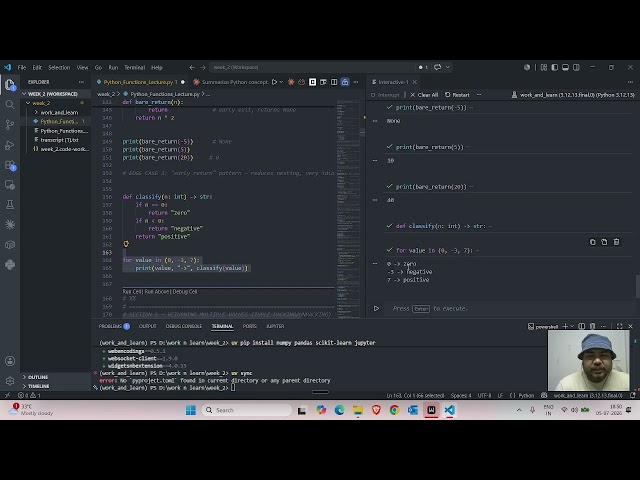Viewport: 640px width, 480px height.
Task: Copy the for-value cell output
Action: 593,242
